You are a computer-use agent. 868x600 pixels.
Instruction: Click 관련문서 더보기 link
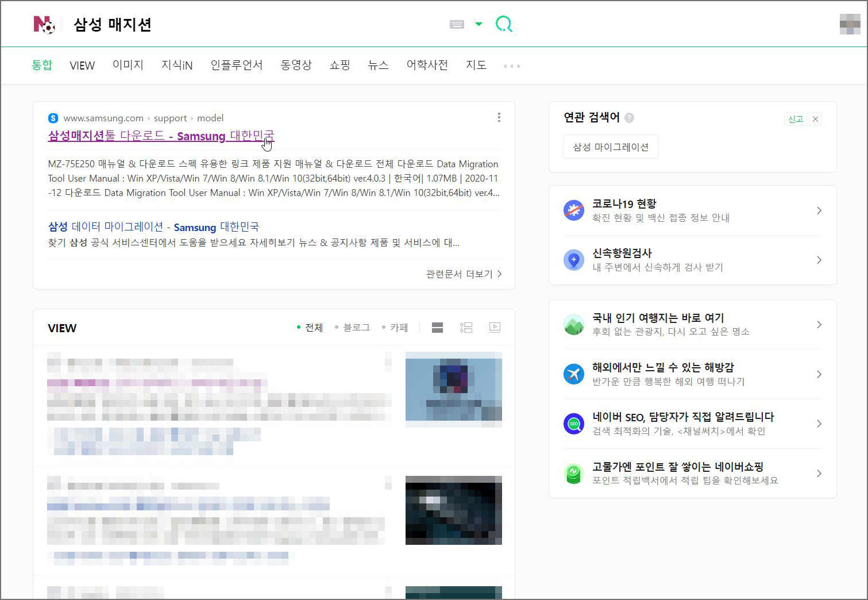(464, 274)
